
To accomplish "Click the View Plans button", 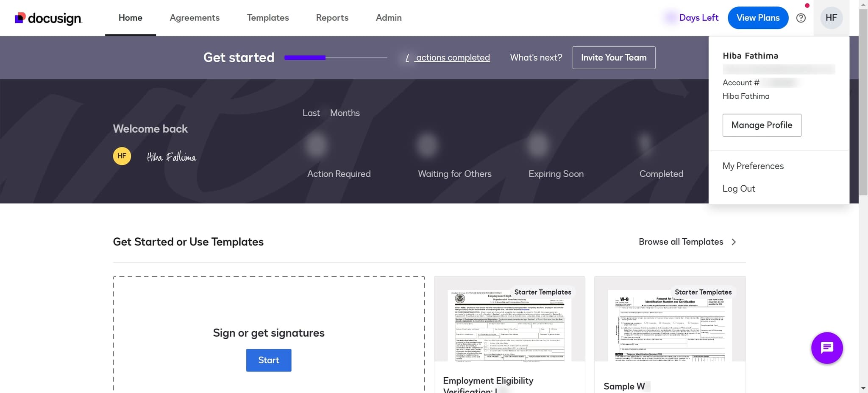I will pos(758,18).
